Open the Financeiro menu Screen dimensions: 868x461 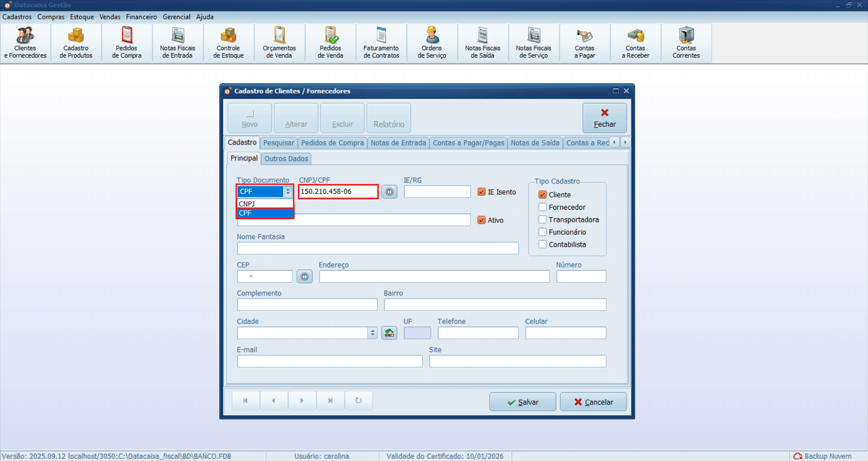tap(141, 17)
